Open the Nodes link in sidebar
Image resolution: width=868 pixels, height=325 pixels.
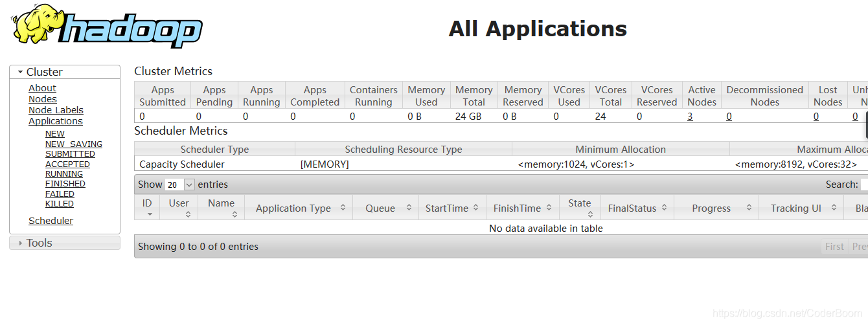(43, 99)
